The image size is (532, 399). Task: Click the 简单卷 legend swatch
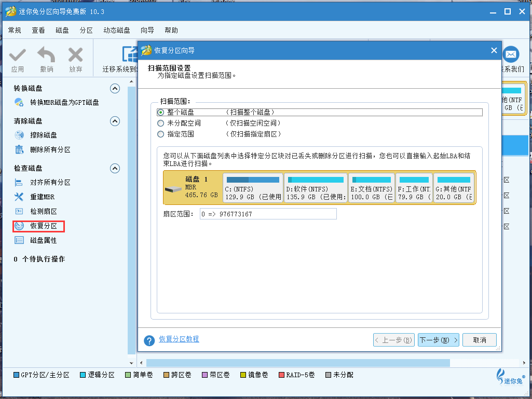(128, 375)
